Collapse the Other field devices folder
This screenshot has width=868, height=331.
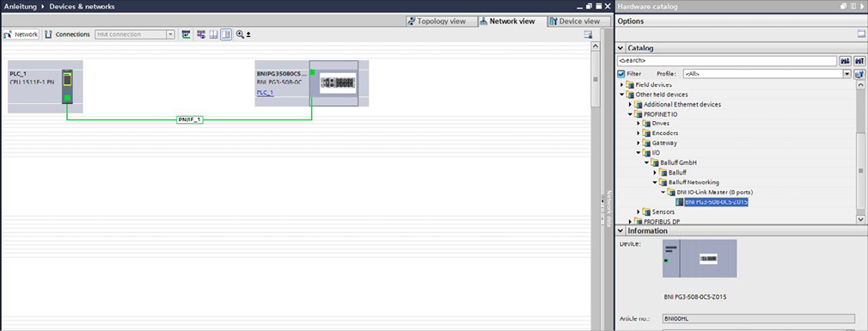tap(621, 95)
